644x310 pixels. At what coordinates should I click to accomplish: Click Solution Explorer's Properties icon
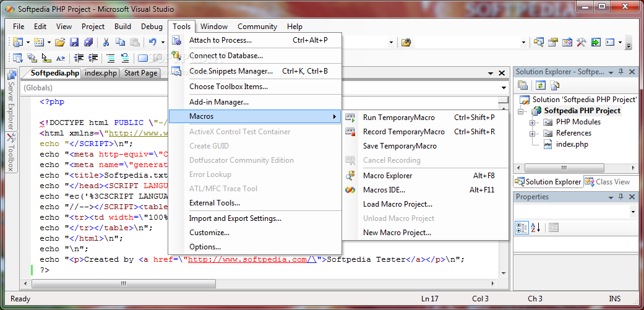(x=523, y=85)
